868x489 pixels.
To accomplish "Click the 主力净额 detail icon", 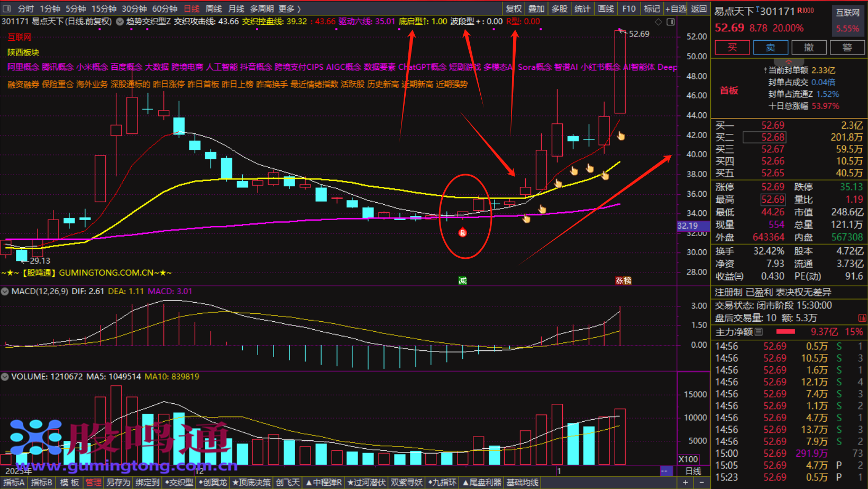I will click(759, 332).
